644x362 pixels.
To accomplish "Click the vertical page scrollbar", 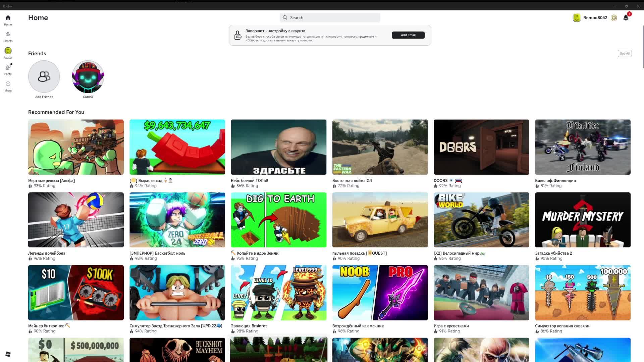I will click(x=643, y=47).
